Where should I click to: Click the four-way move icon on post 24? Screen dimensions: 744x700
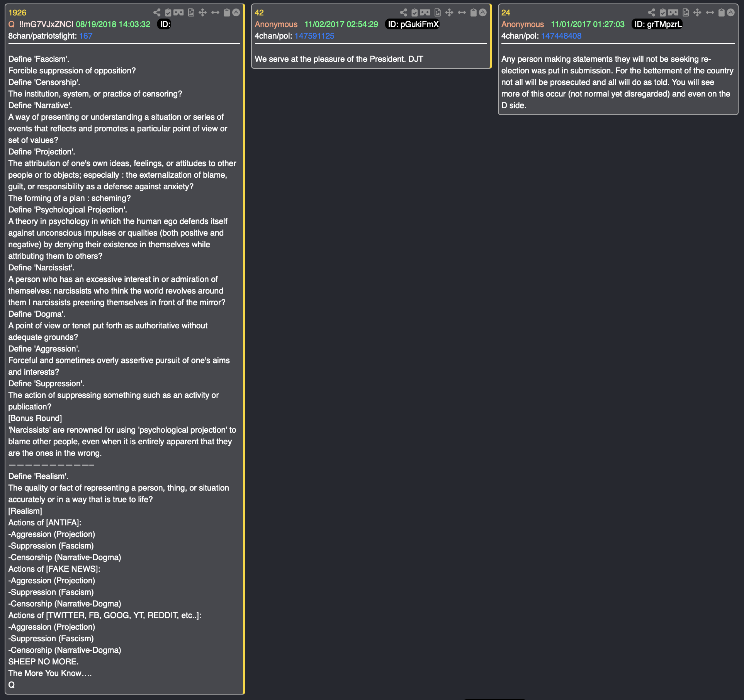point(697,13)
